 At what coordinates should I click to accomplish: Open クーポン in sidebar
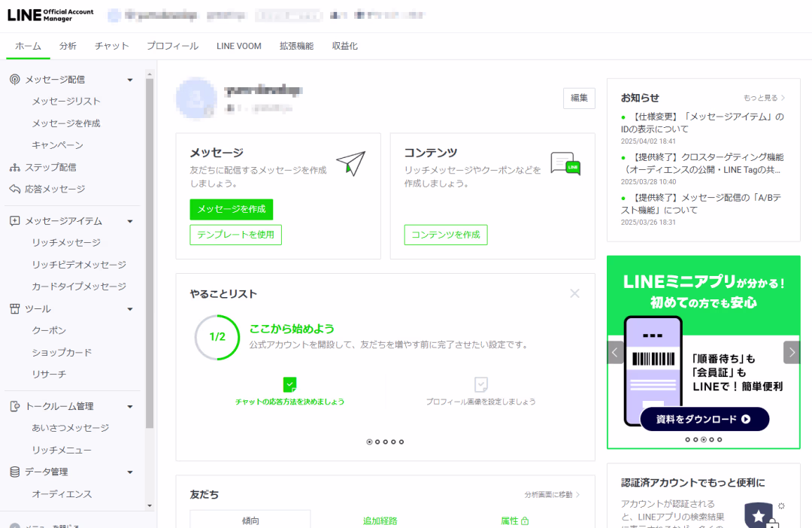click(49, 331)
